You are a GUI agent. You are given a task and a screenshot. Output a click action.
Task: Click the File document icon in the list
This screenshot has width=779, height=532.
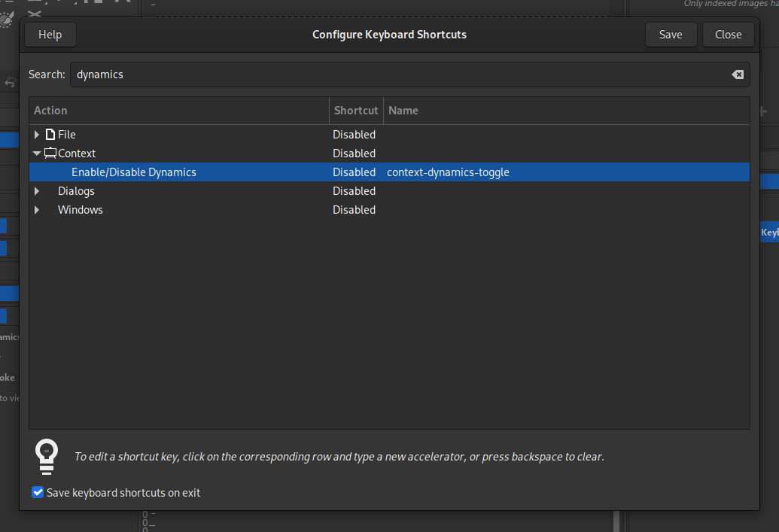tap(50, 134)
